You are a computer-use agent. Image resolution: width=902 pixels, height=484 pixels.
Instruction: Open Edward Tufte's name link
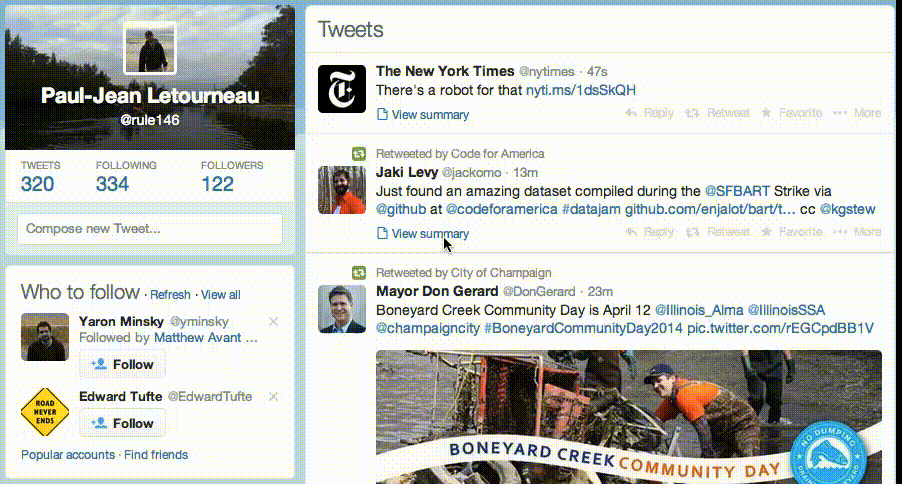pos(121,397)
